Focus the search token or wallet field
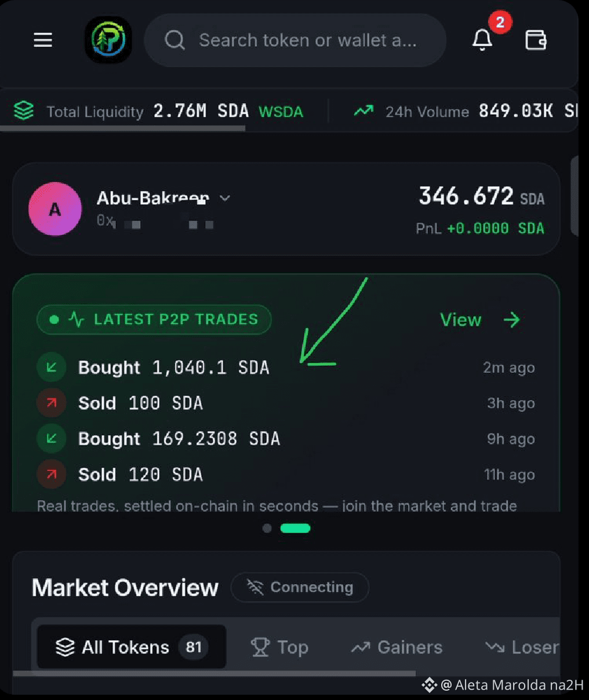The width and height of the screenshot is (589, 700). [295, 40]
